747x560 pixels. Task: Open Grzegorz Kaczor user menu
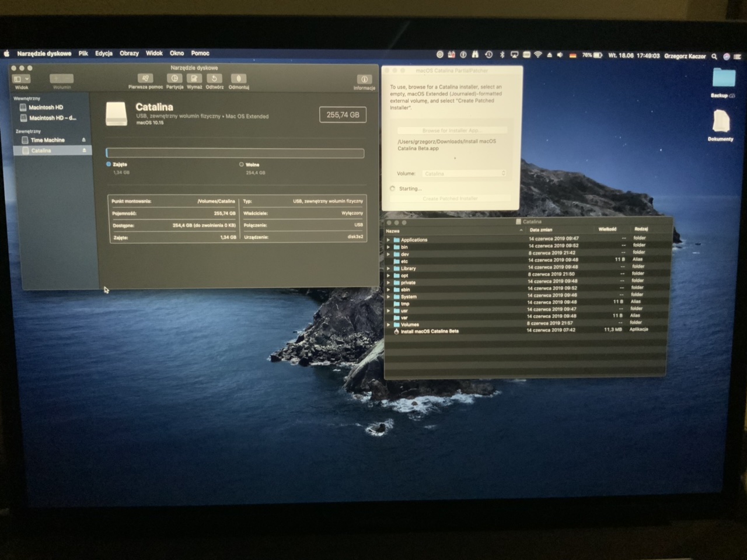(685, 57)
